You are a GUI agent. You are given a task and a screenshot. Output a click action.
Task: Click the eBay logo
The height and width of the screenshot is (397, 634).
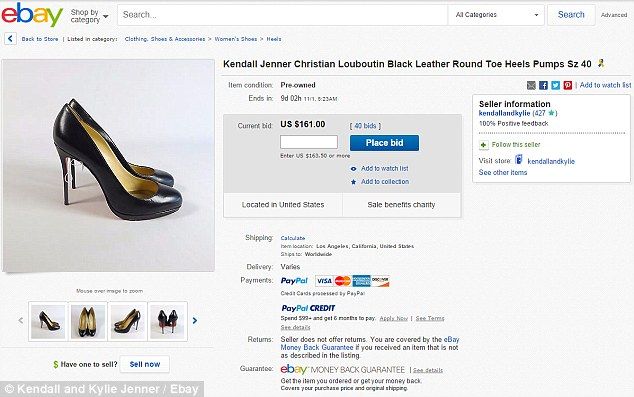point(32,15)
